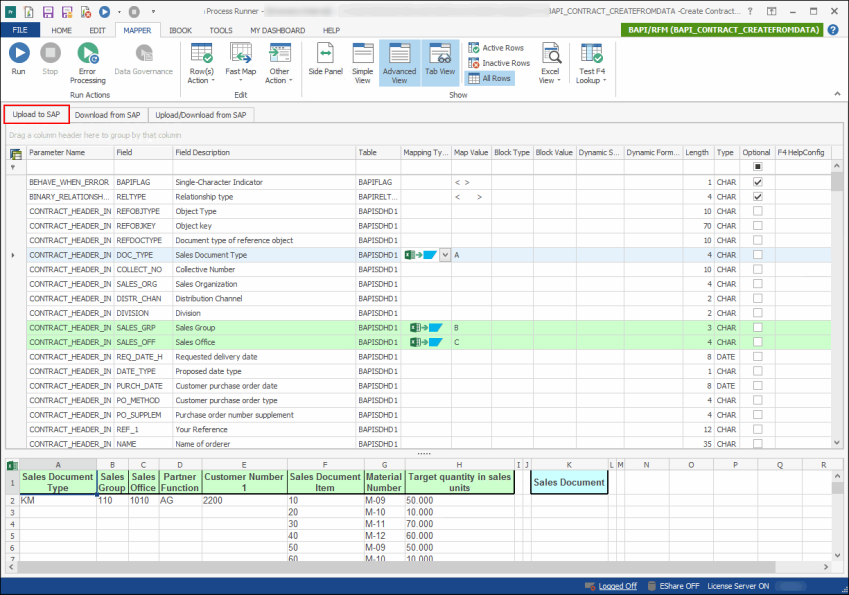Open Other Action dropdown

click(x=279, y=64)
